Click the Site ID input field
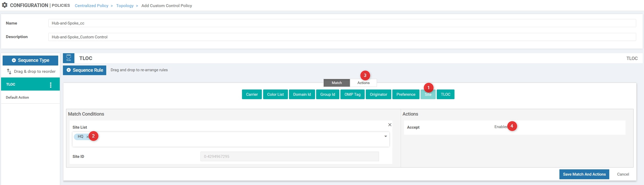The height and width of the screenshot is (185, 644). click(x=289, y=157)
